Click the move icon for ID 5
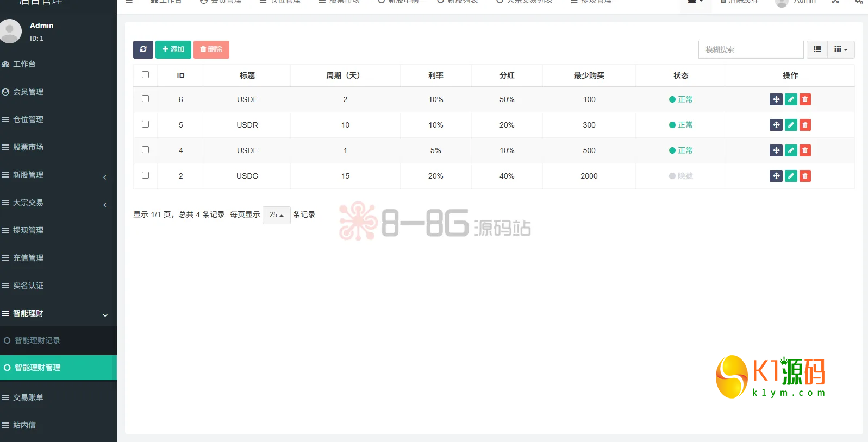868x442 pixels. pyautogui.click(x=776, y=125)
